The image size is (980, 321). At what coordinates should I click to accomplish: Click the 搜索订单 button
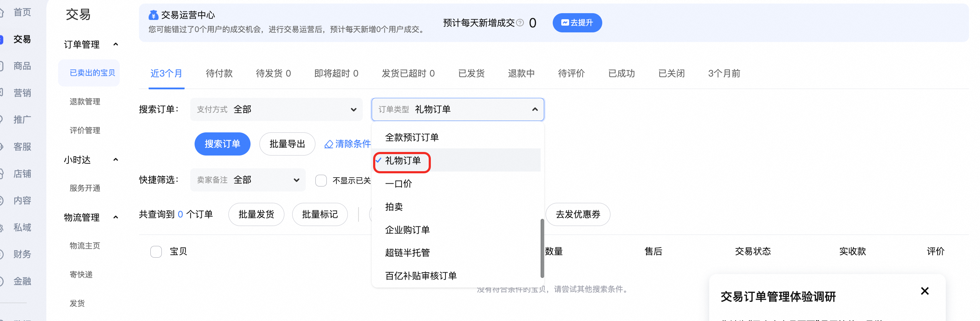(222, 144)
